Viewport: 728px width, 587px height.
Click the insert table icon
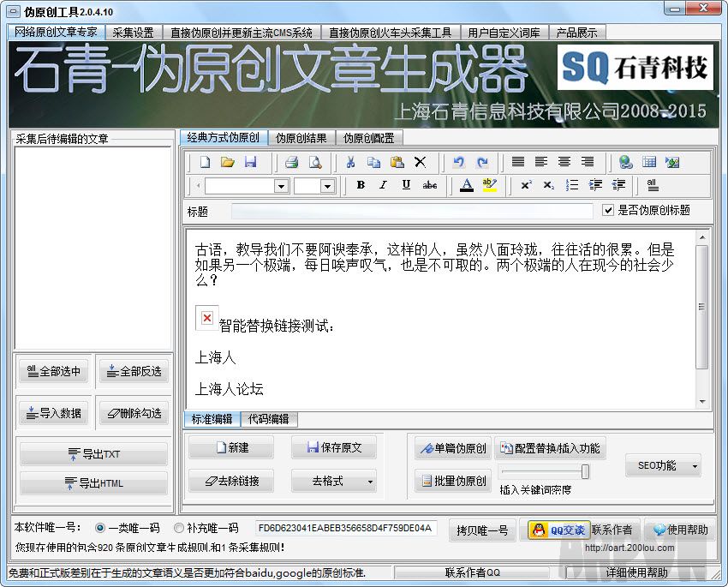point(649,162)
